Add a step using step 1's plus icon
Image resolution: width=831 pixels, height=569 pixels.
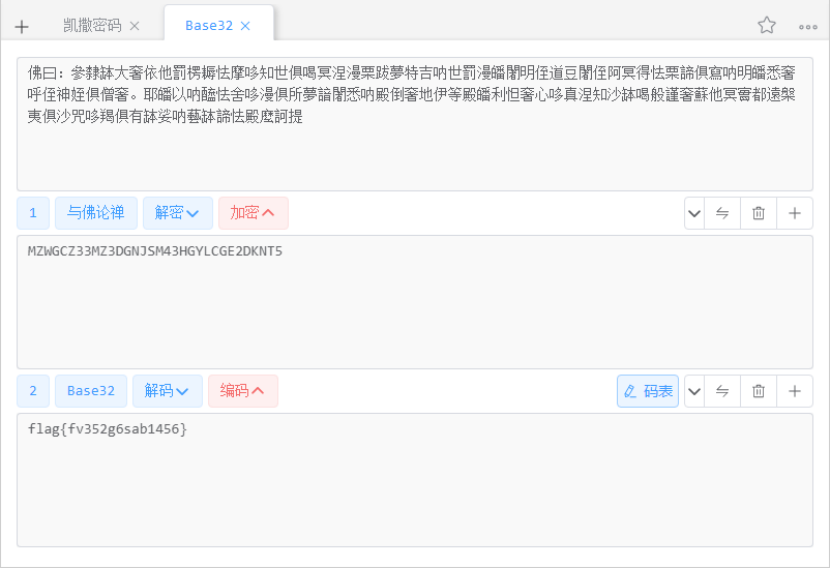794,213
